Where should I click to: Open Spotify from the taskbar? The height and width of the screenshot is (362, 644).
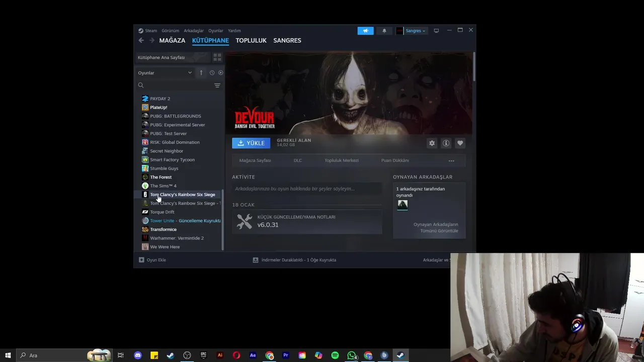pos(335,355)
